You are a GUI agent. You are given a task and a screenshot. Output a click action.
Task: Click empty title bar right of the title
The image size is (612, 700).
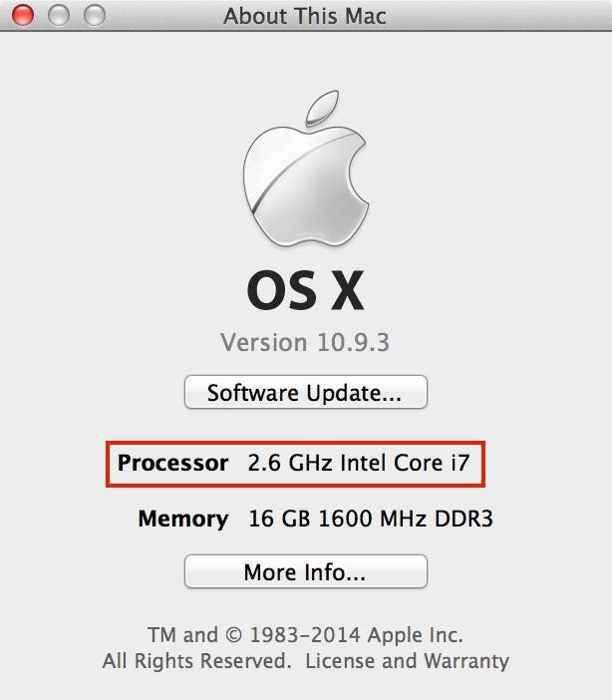[498, 16]
